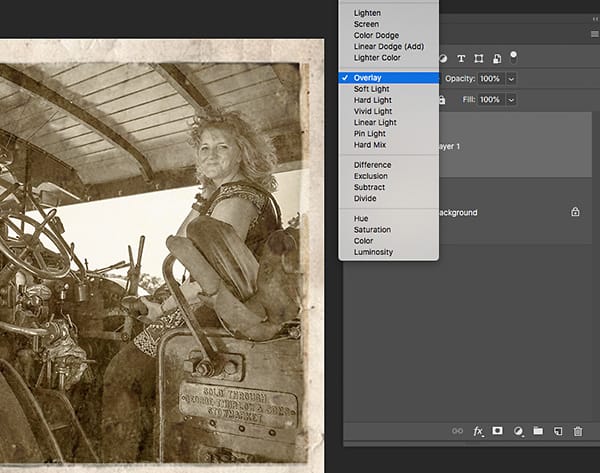Choose Luminosity from blend mode list

pos(373,252)
